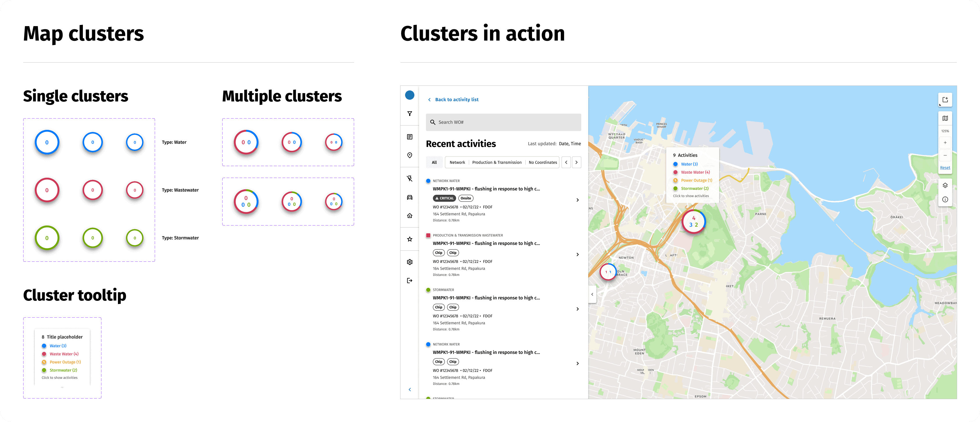
Task: Click the top-right map add/export icon
Action: (945, 100)
